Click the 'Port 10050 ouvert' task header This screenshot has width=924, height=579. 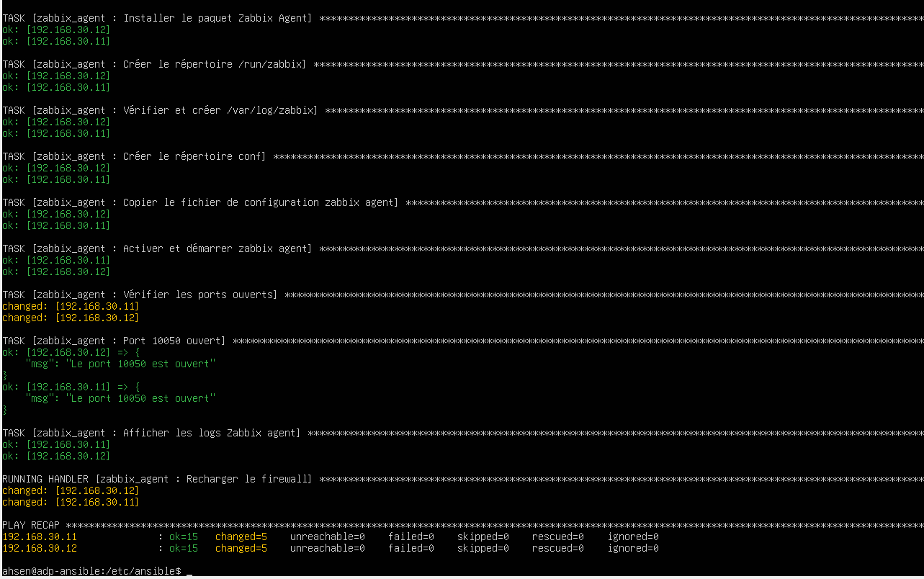[x=114, y=341]
